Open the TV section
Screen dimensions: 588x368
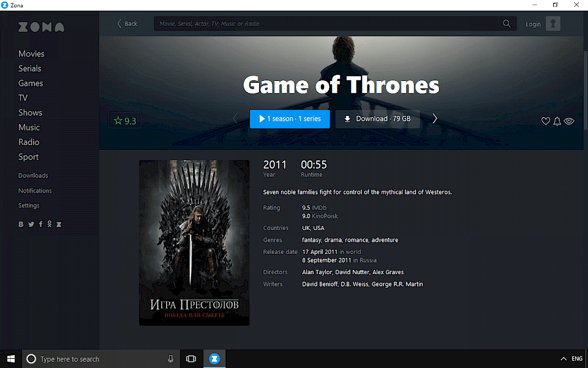[x=23, y=98]
